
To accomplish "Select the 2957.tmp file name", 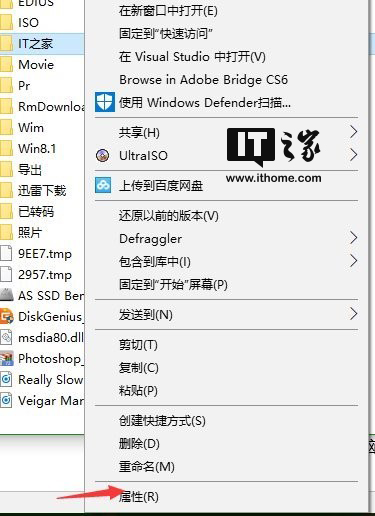I will coord(45,275).
